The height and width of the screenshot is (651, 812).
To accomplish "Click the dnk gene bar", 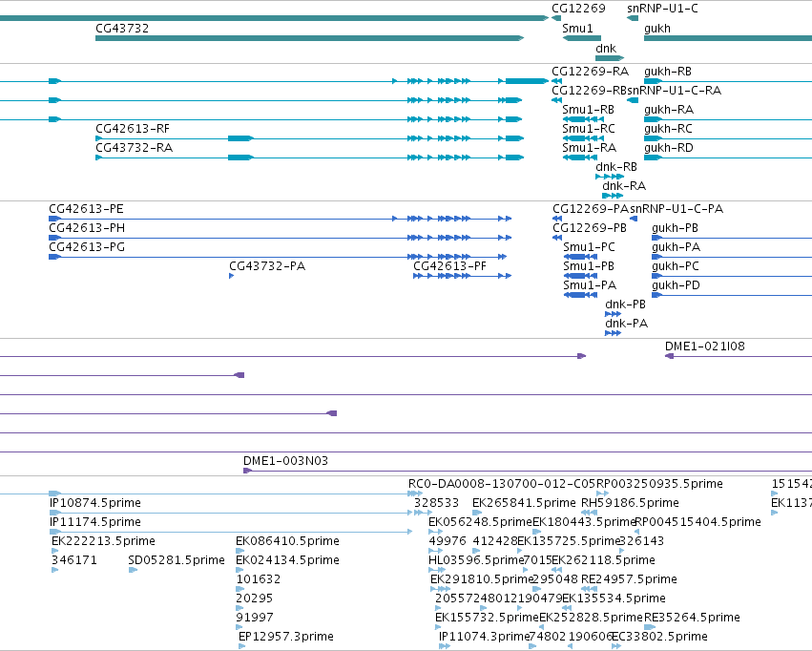I will pyautogui.click(x=610, y=58).
